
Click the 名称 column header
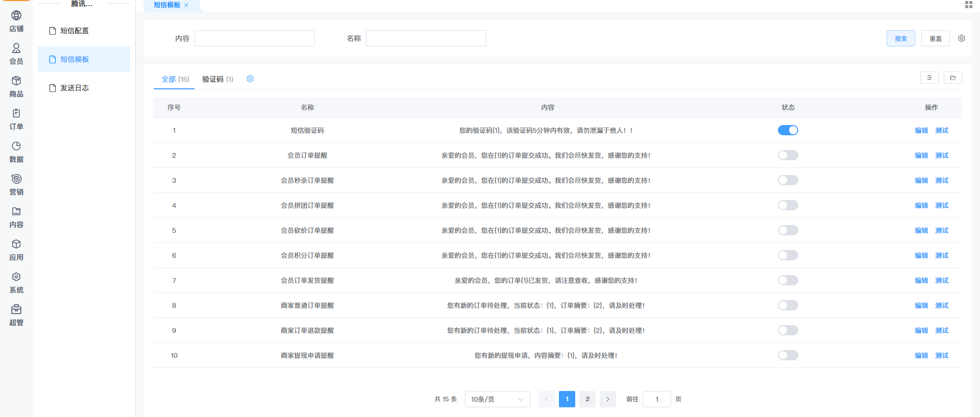click(307, 107)
